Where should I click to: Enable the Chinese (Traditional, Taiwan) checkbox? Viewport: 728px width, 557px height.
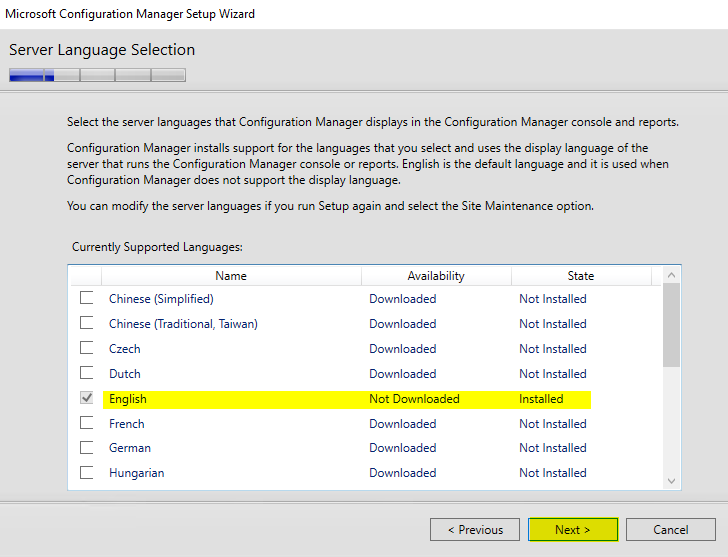pyautogui.click(x=87, y=323)
